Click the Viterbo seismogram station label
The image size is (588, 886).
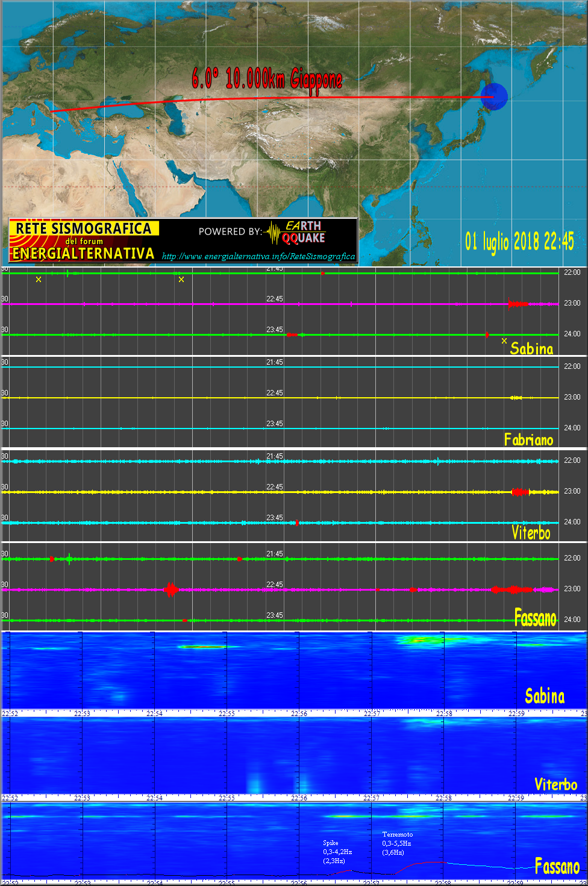coord(531,532)
